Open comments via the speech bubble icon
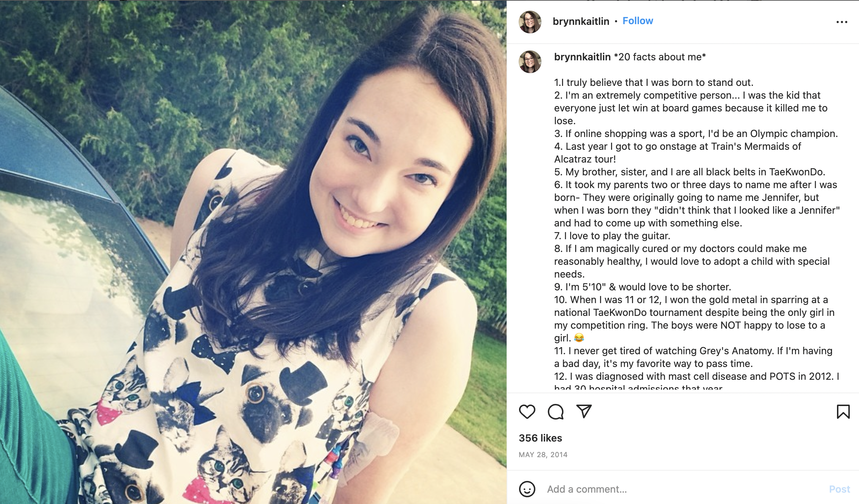 click(x=556, y=412)
